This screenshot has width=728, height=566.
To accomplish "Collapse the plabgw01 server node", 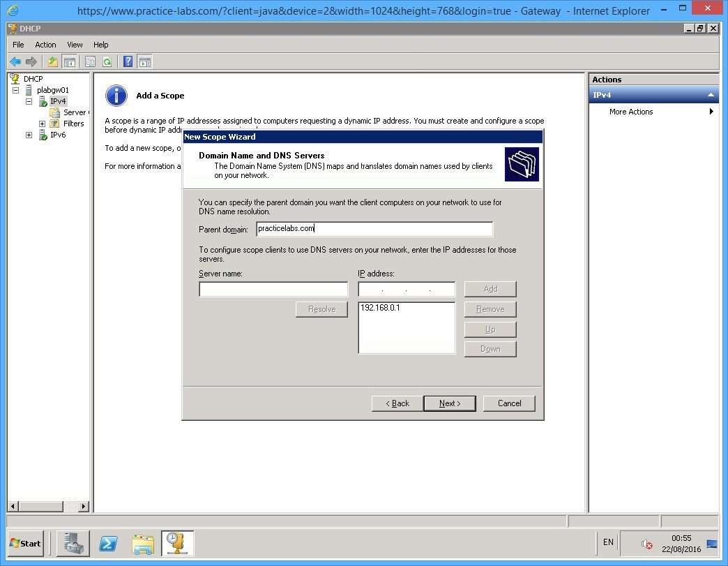I will pos(15,89).
